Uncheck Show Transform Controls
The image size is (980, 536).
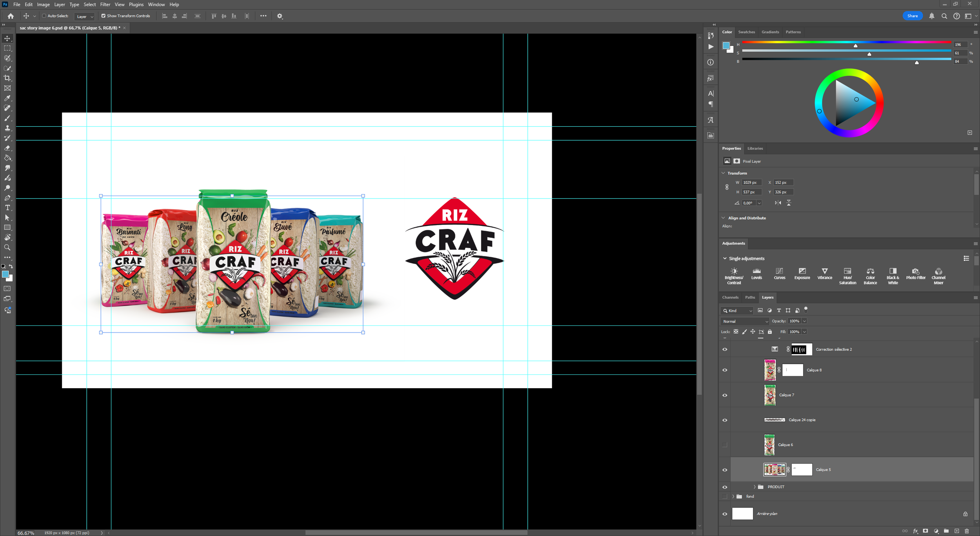(103, 16)
